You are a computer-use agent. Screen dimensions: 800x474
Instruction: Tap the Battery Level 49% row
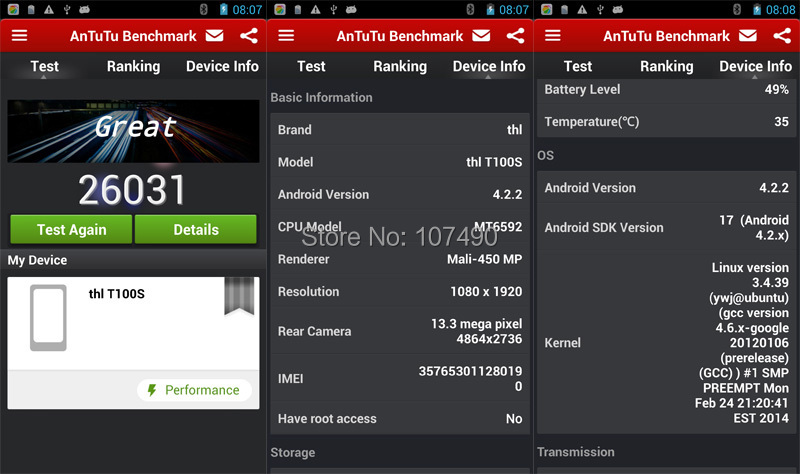(667, 91)
